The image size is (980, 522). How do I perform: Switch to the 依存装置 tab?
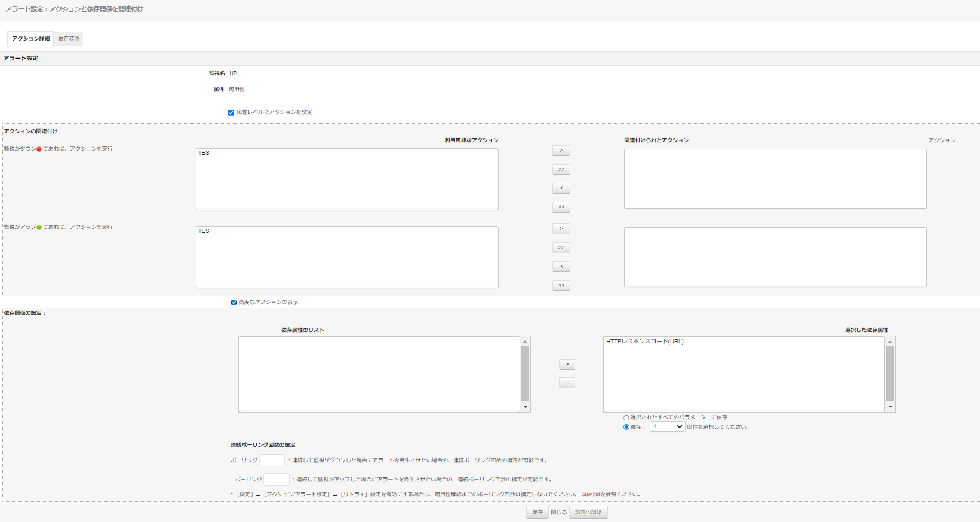(69, 39)
